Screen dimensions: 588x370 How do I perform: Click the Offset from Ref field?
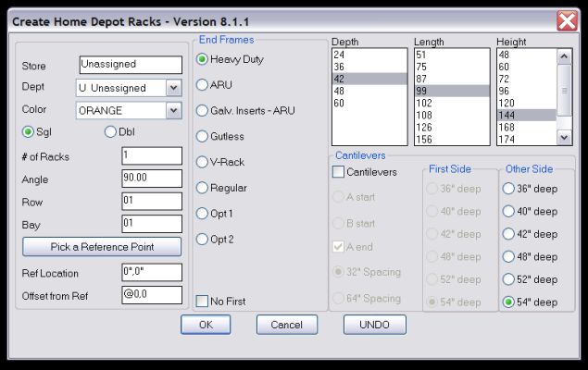(x=152, y=295)
